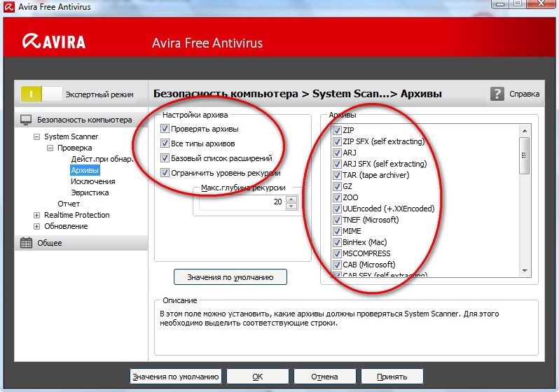This screenshot has height=392, width=559.
Task: Click the archives list scrollbar thumb
Action: (525, 155)
